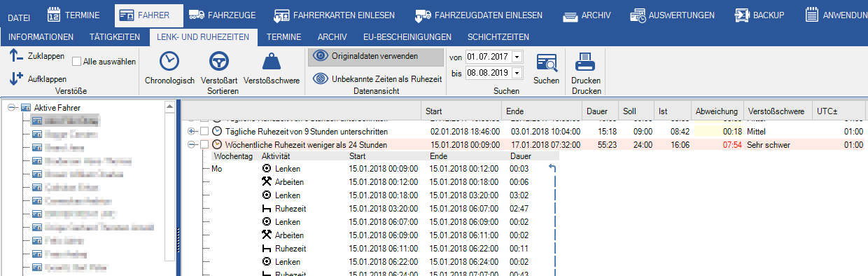Open the AUSWERTUNGEN section
868x276 pixels.
(672, 15)
